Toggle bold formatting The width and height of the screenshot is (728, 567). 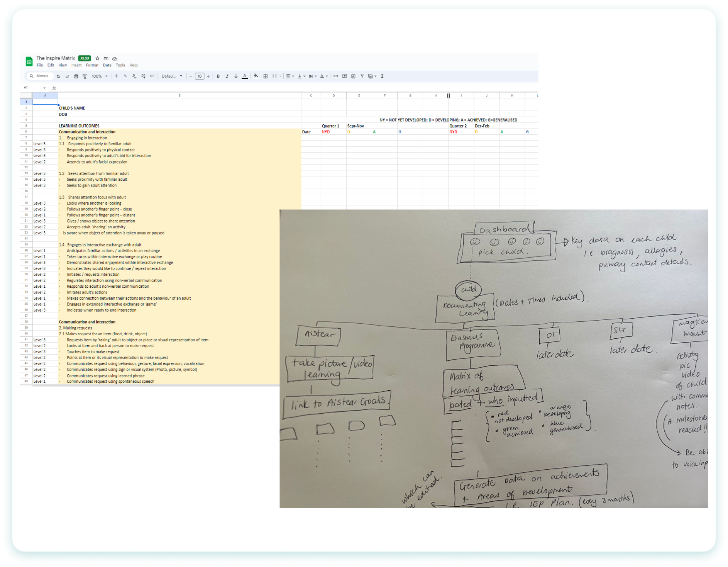pos(218,76)
